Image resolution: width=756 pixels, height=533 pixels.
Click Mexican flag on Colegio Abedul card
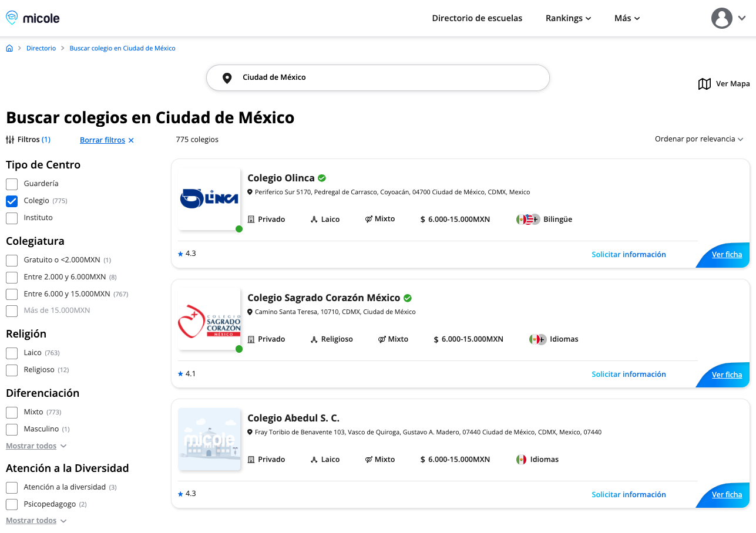[x=521, y=460]
